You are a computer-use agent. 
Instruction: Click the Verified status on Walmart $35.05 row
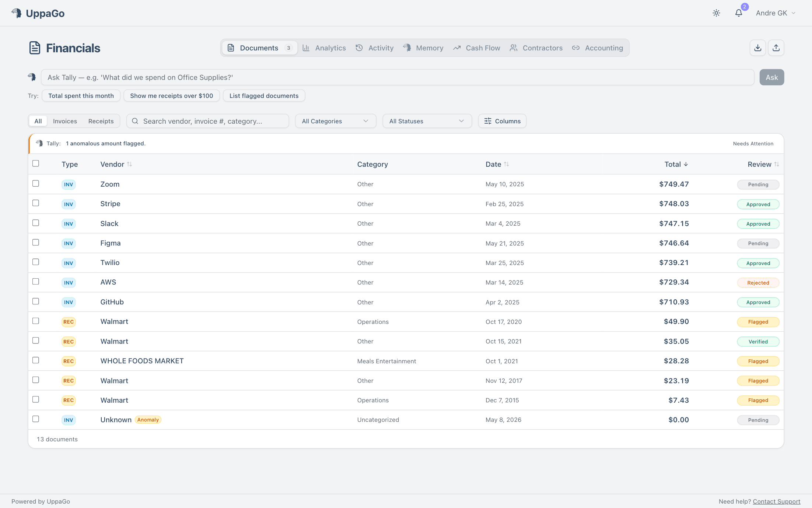tap(758, 342)
